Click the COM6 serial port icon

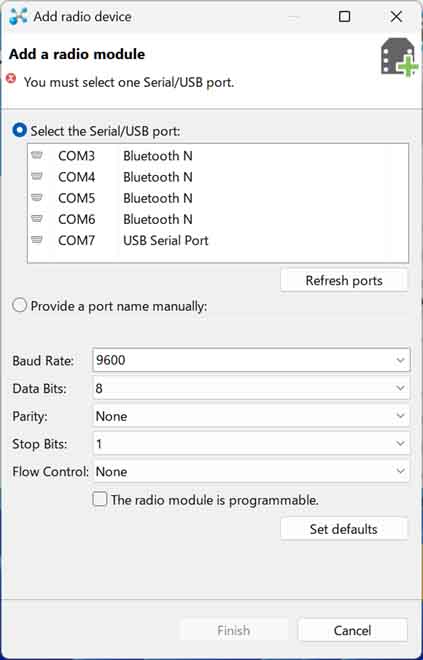pyautogui.click(x=37, y=218)
